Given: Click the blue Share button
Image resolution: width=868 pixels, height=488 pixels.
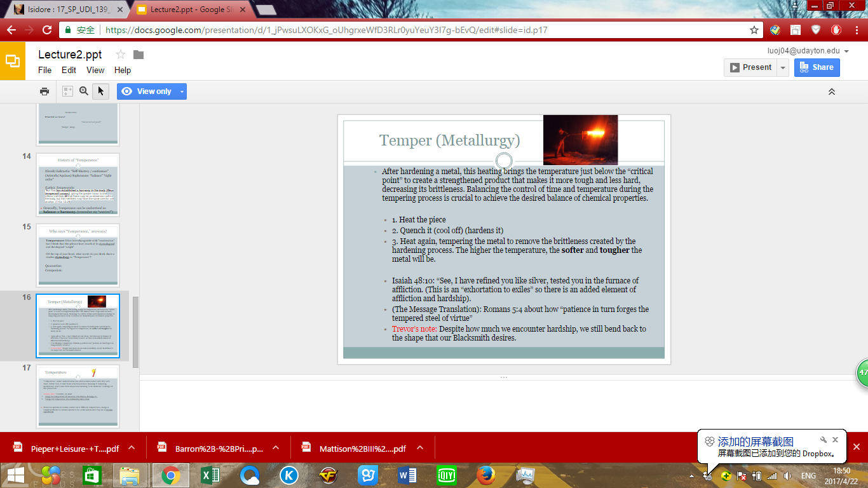Looking at the screenshot, I should pos(817,67).
